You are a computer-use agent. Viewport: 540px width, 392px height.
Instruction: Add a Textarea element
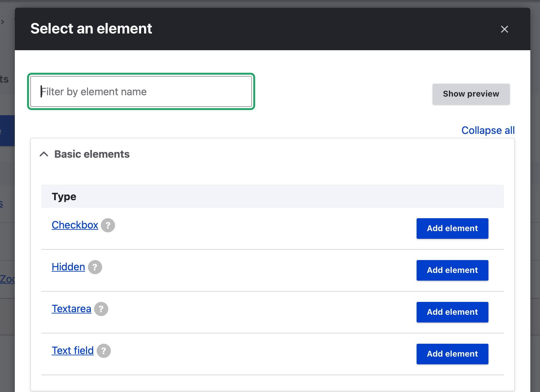(x=452, y=312)
